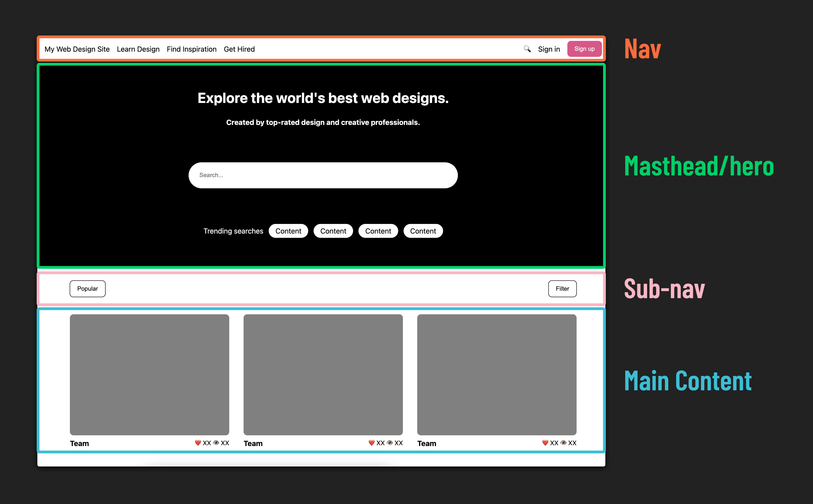This screenshot has width=813, height=504.
Task: Select the first trending Content pill
Action: 288,231
